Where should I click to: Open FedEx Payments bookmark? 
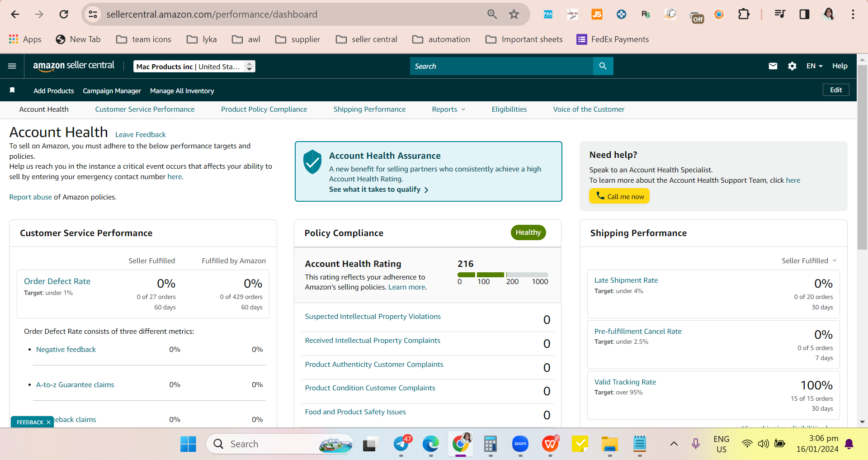[x=613, y=39]
